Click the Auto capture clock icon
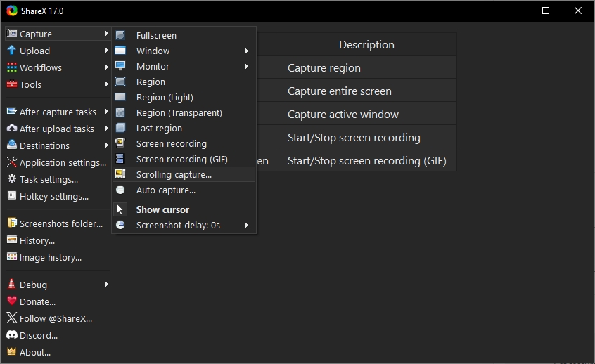This screenshot has width=595, height=364. tap(120, 190)
